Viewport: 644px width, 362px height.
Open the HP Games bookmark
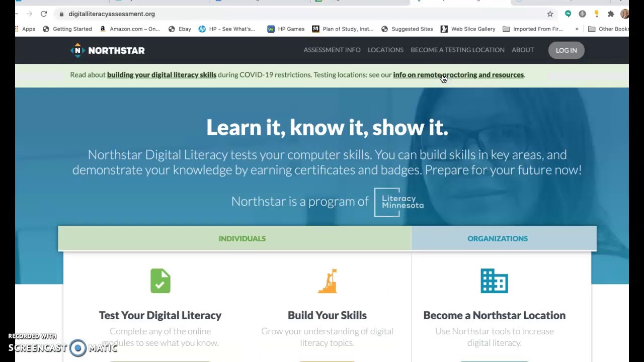(x=286, y=29)
